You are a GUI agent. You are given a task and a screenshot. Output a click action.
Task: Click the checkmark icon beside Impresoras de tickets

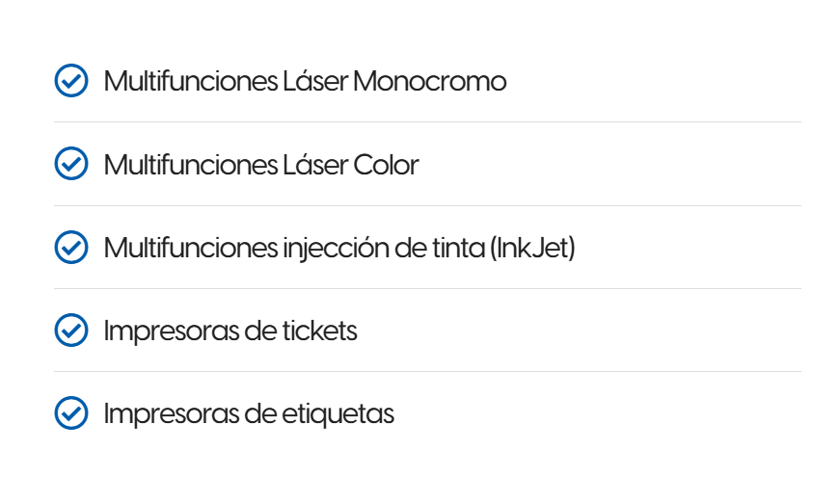70,331
